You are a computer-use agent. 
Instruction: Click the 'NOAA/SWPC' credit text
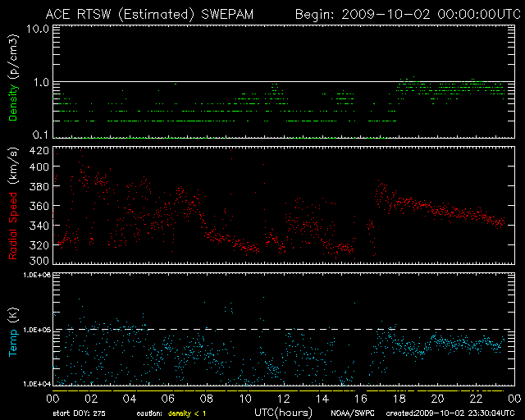tap(353, 413)
